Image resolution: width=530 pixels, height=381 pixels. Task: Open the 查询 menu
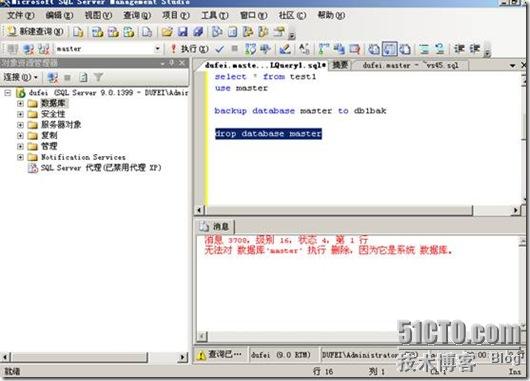[x=137, y=16]
